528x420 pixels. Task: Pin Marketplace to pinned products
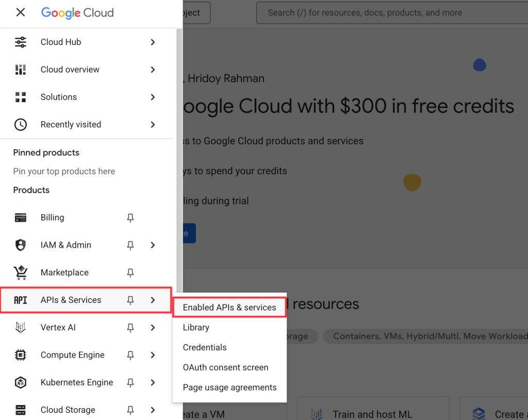[x=130, y=272]
